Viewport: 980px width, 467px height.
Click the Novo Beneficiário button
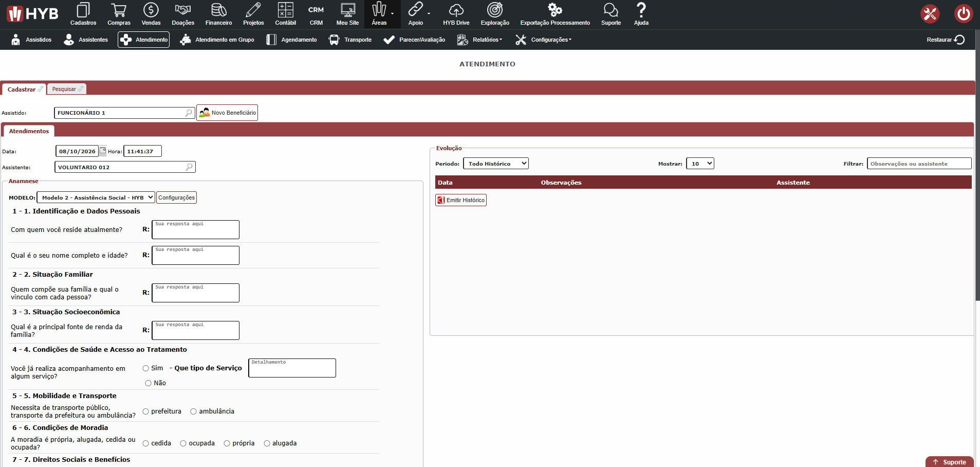(x=227, y=113)
